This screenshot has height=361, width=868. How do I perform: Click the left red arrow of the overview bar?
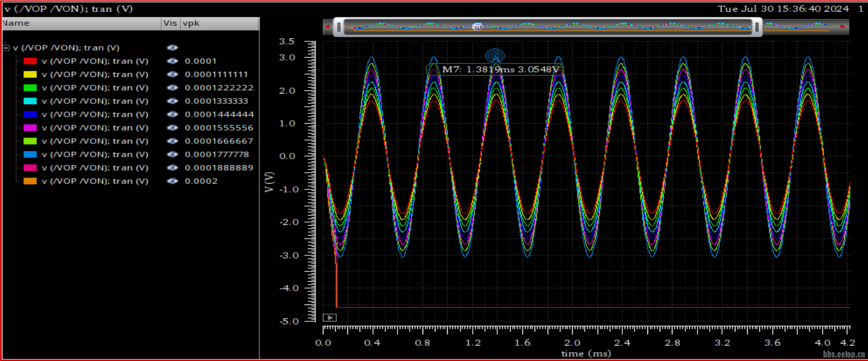click(327, 27)
